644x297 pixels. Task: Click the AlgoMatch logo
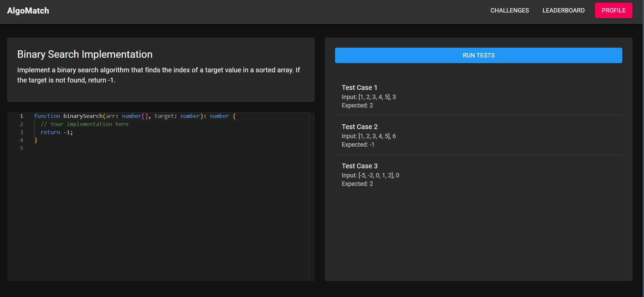[x=28, y=11]
